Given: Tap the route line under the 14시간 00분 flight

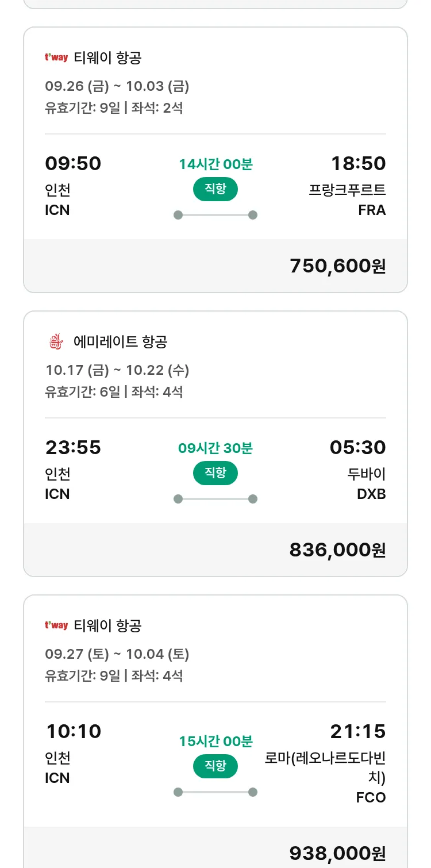Looking at the screenshot, I should (215, 215).
